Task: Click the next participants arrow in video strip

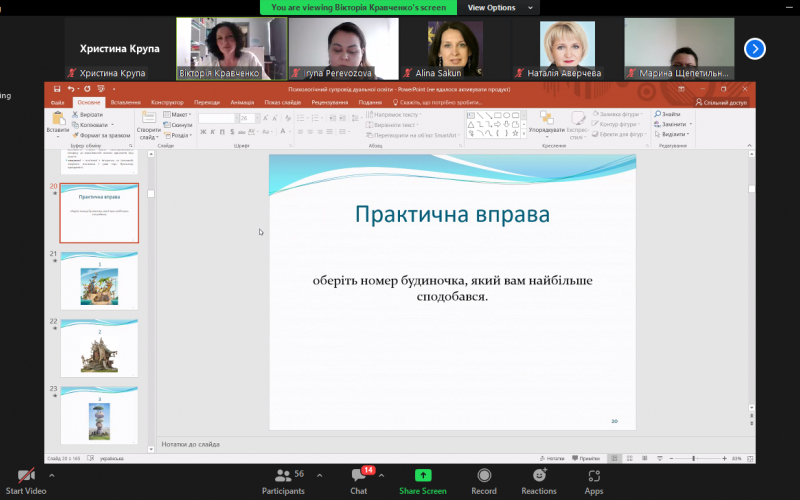Action: [755, 49]
